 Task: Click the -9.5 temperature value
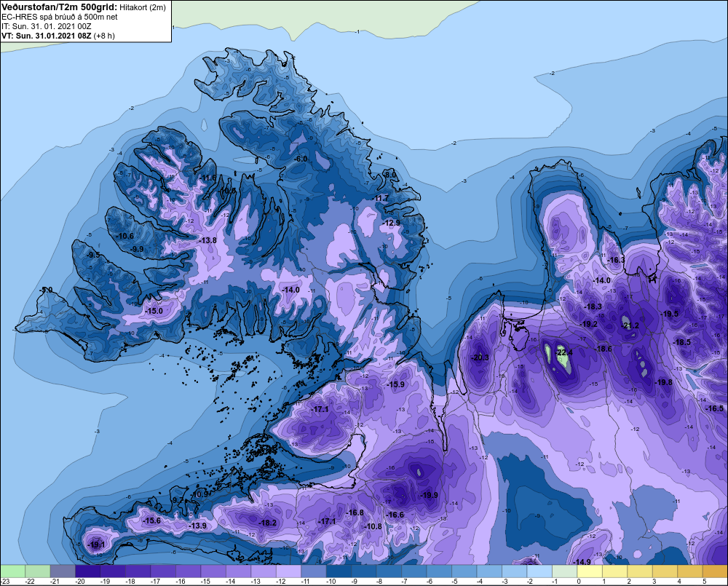pos(93,255)
